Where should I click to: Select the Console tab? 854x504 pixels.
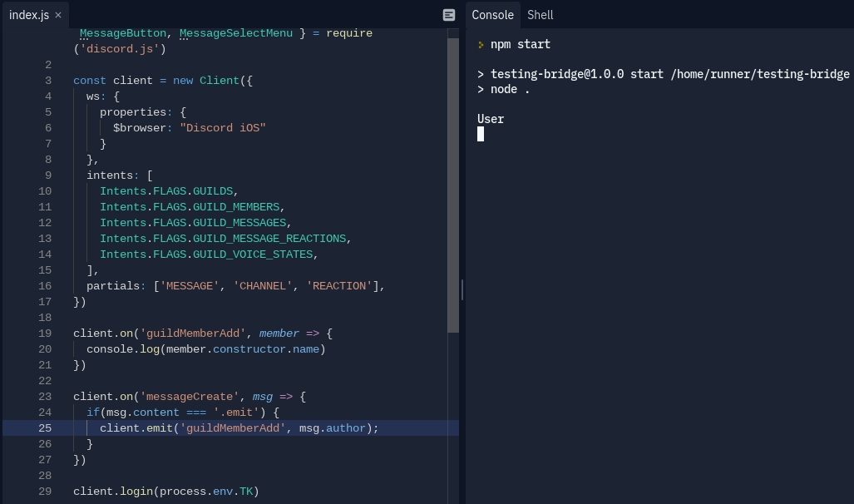tap(492, 14)
